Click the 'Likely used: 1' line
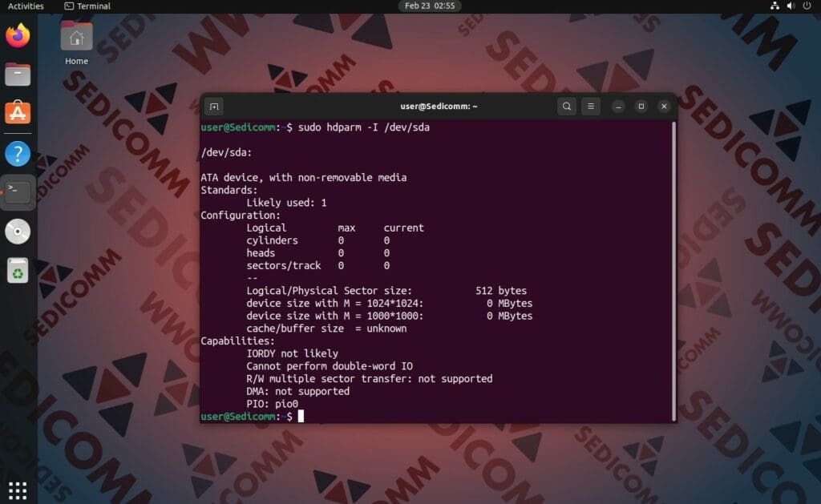821x504 pixels. [x=286, y=203]
